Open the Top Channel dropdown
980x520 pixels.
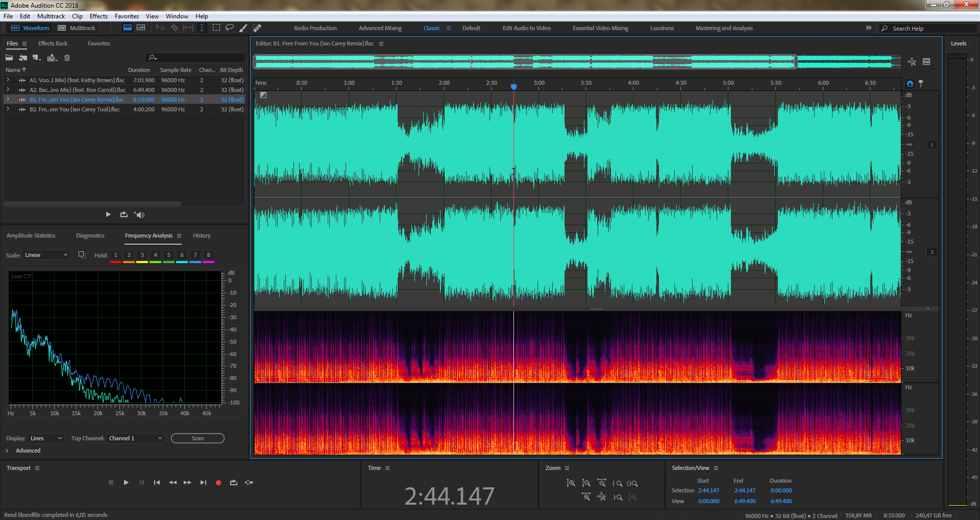[x=135, y=438]
